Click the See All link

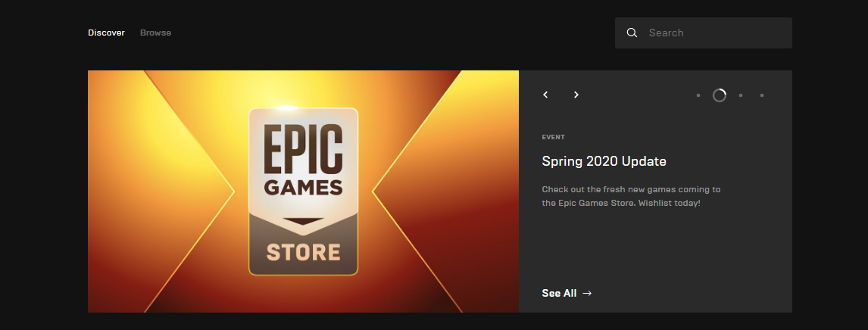click(559, 293)
